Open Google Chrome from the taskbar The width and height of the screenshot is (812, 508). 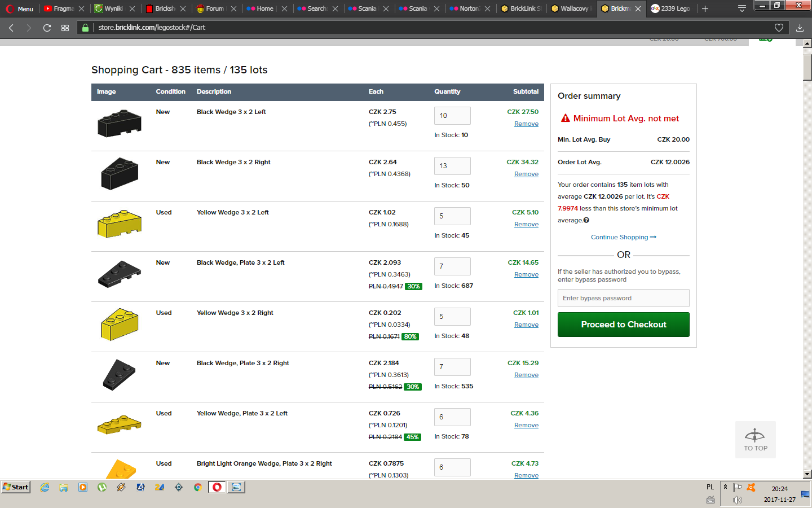198,487
